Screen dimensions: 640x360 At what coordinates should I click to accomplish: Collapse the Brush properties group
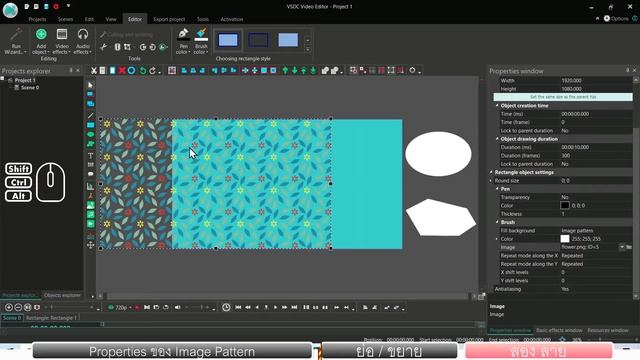pos(497,222)
